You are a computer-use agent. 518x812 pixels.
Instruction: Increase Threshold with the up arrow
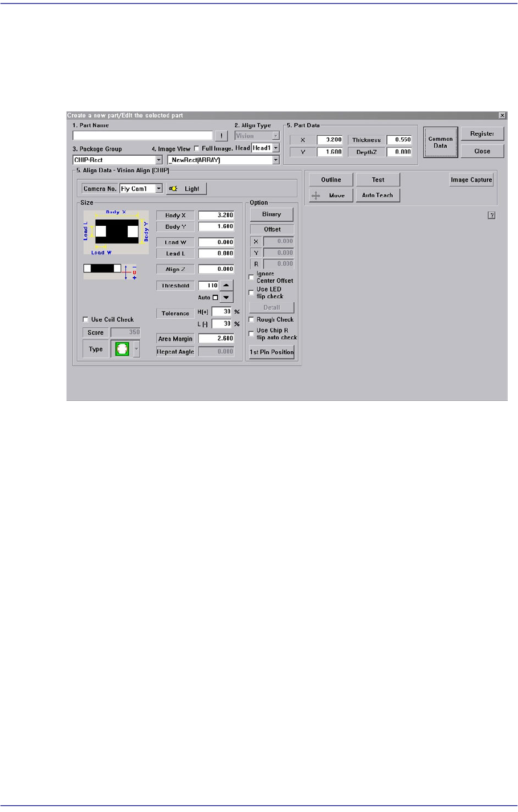(x=226, y=285)
